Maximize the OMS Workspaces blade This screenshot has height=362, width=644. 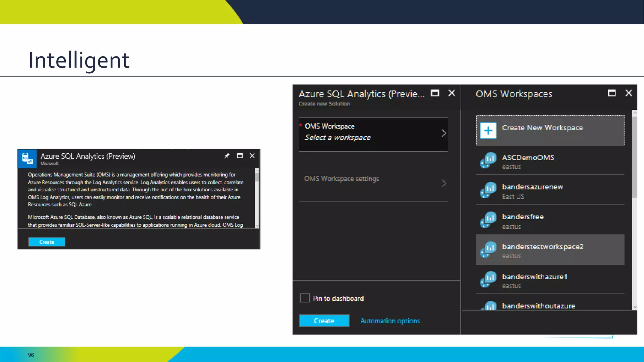pyautogui.click(x=612, y=93)
